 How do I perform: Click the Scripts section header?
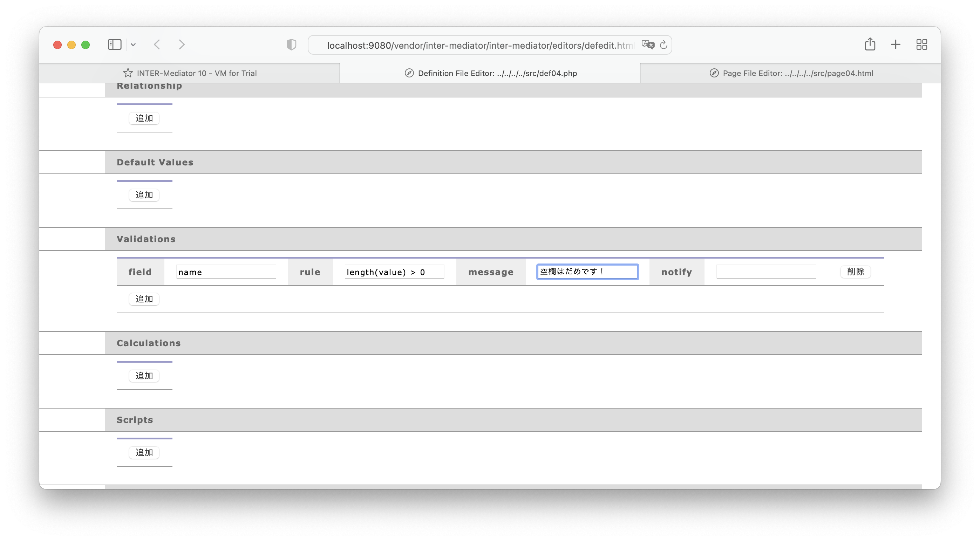513,420
